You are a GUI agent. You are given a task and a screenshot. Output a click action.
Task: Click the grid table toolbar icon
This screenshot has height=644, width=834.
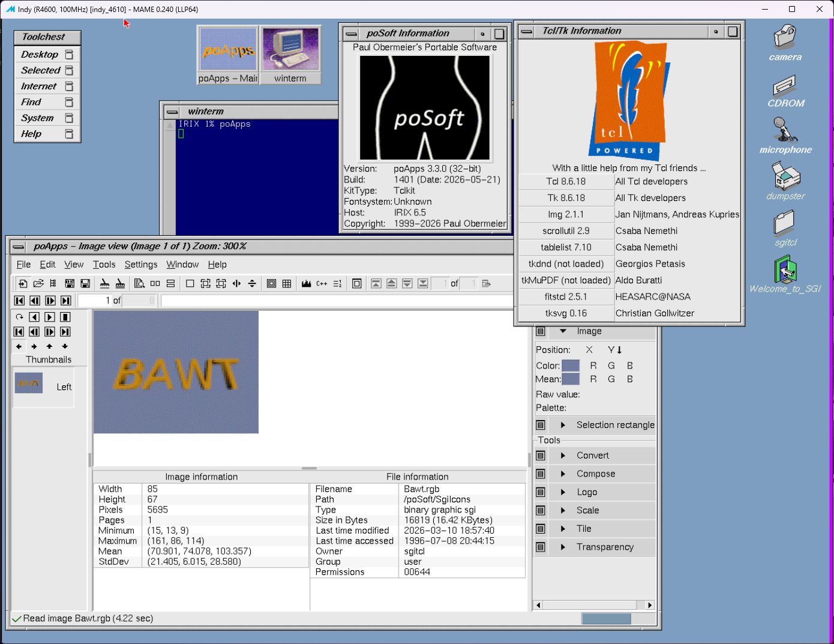(287, 283)
